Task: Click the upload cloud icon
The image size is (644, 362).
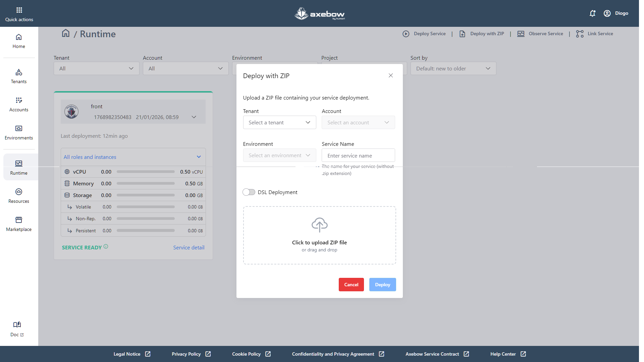Action: (x=319, y=225)
